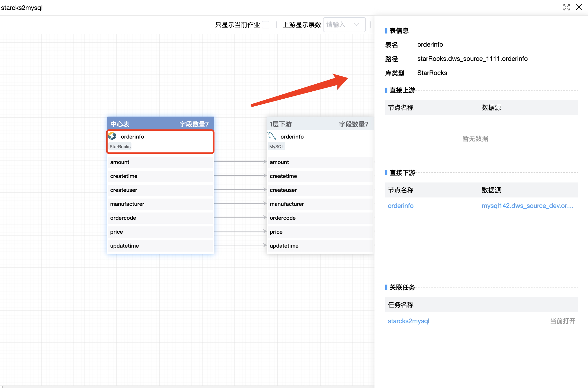Open orderinfo link under 直接下游
The height and width of the screenshot is (388, 588).
[x=400, y=206]
